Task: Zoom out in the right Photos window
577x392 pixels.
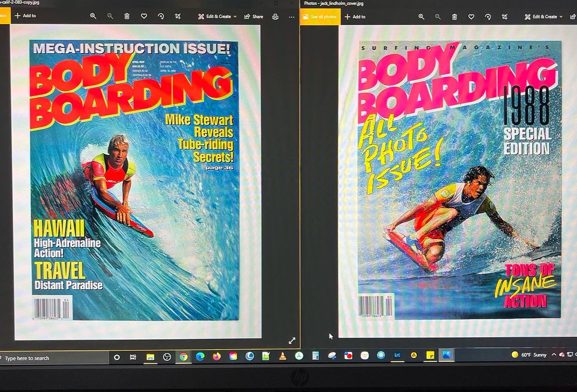Action: click(438, 16)
